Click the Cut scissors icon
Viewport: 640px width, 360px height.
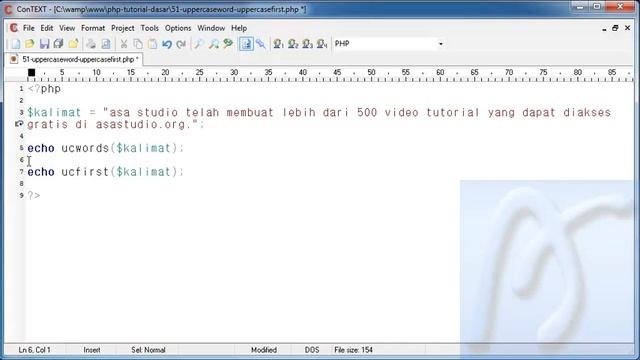coord(123,44)
